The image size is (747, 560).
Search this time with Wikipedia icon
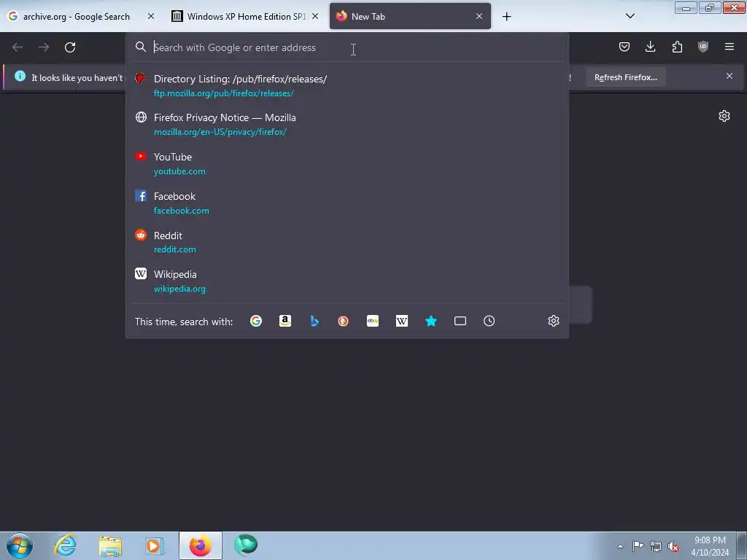402,321
